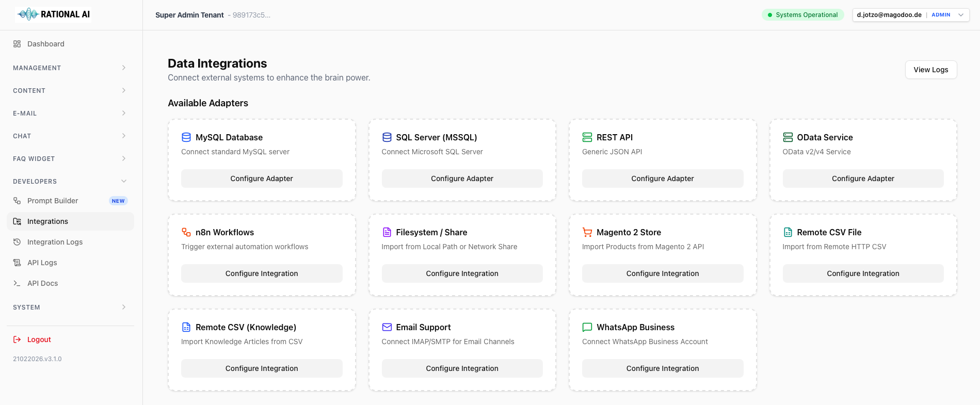Screen dimensions: 980x405
Task: Click 'OData v2/v4 Service' description
Action: point(816,152)
